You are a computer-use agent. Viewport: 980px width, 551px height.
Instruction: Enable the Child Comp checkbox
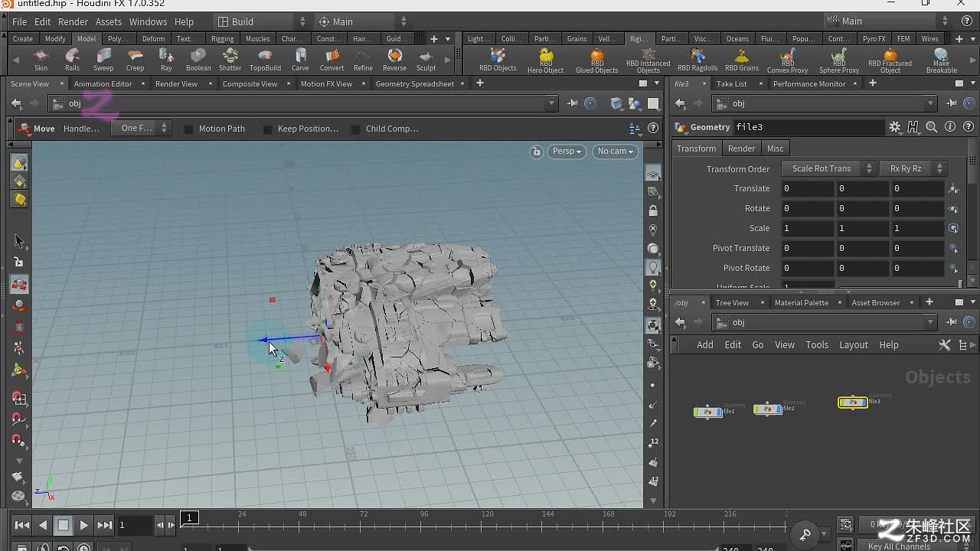355,129
